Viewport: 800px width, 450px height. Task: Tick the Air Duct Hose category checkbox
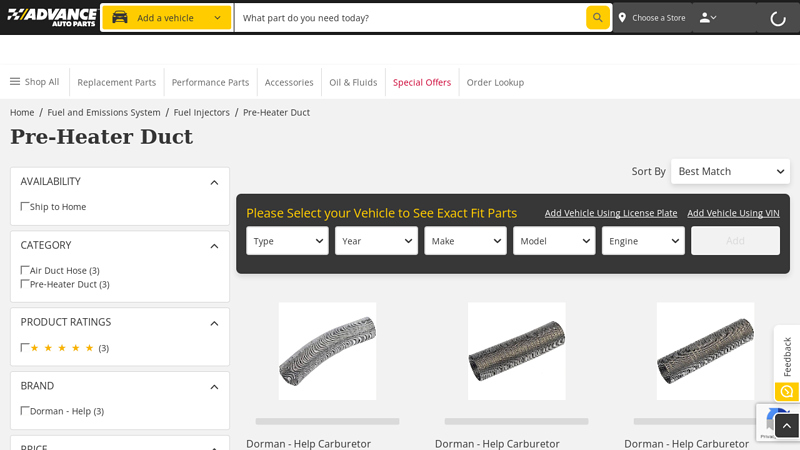tap(25, 270)
